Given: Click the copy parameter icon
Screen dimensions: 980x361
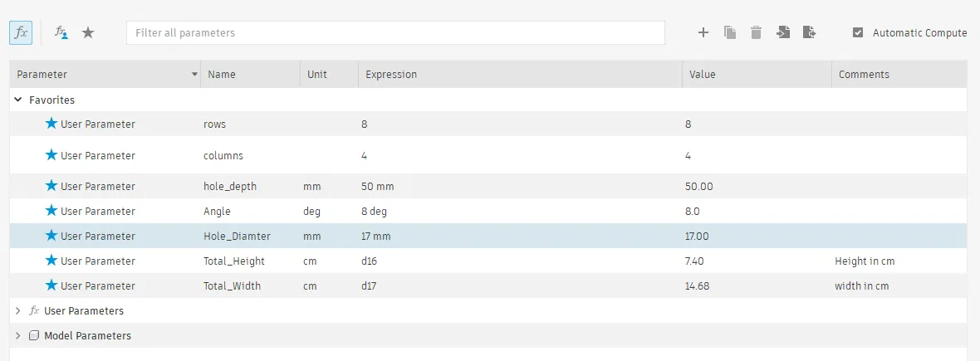Looking at the screenshot, I should coord(730,32).
